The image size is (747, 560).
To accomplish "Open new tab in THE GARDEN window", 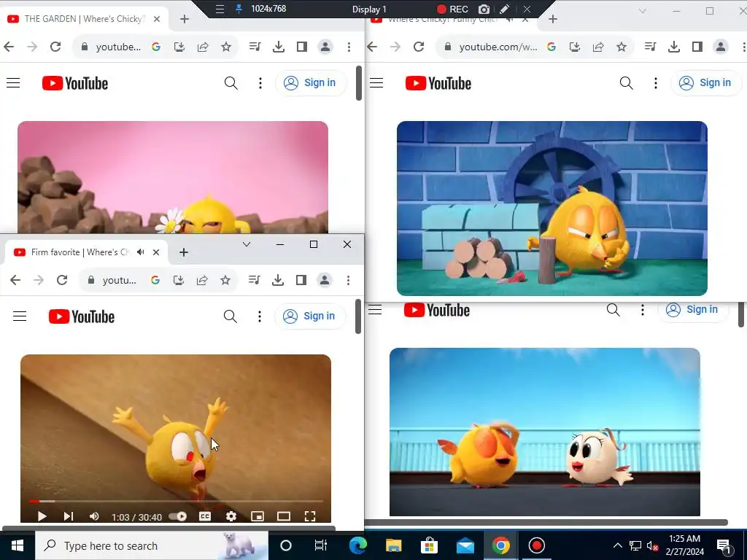I will pos(185,18).
